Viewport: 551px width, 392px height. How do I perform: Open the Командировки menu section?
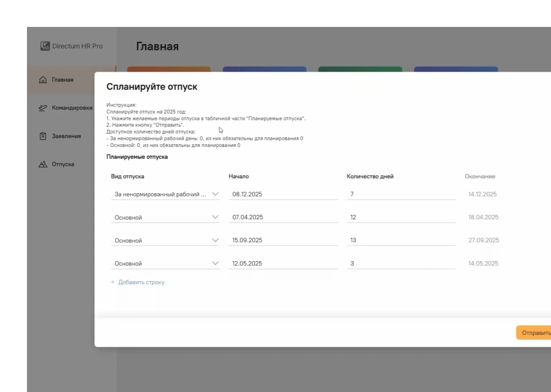(x=72, y=108)
